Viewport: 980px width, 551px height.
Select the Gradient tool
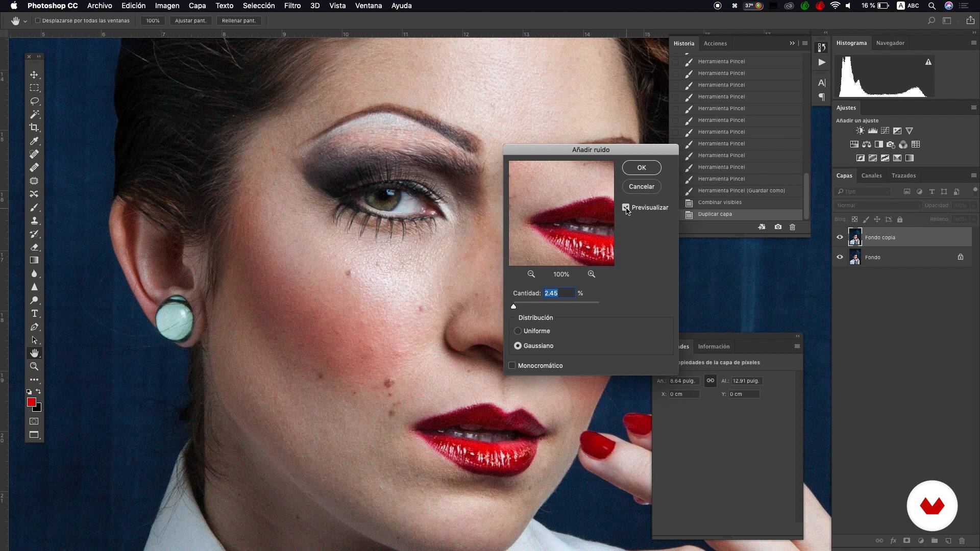point(34,260)
